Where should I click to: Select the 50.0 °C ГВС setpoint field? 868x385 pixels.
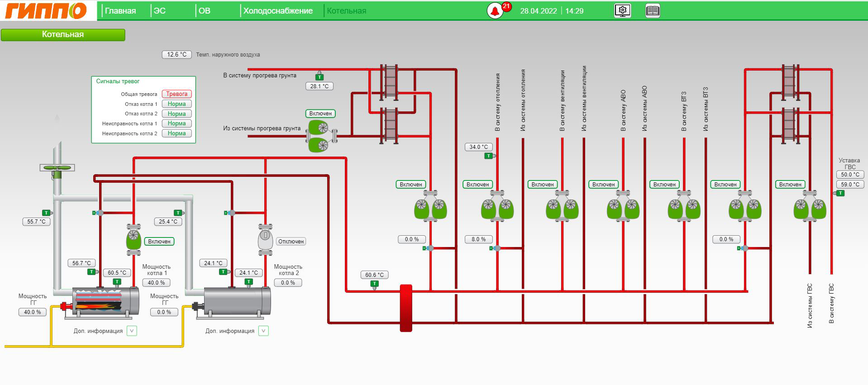point(849,175)
